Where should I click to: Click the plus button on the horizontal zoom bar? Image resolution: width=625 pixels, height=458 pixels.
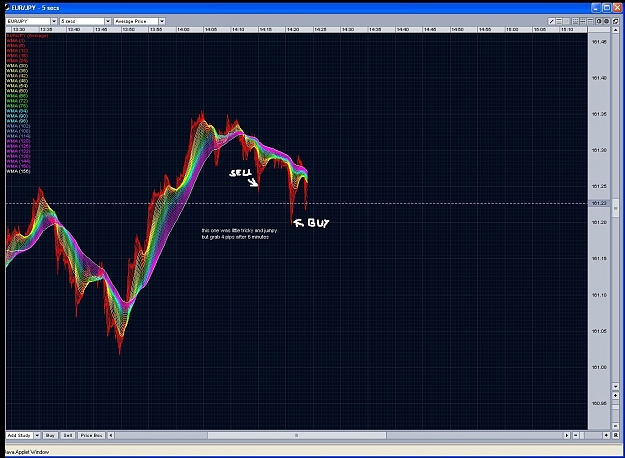tap(606, 435)
